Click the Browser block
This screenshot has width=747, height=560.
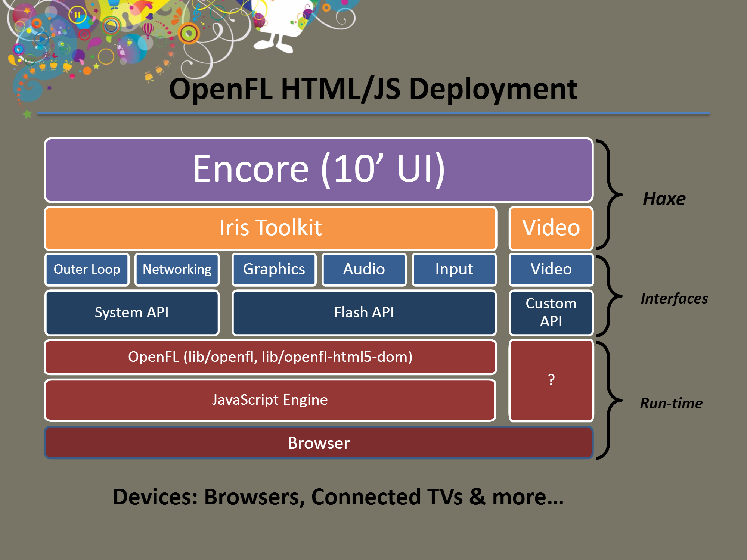click(x=319, y=443)
